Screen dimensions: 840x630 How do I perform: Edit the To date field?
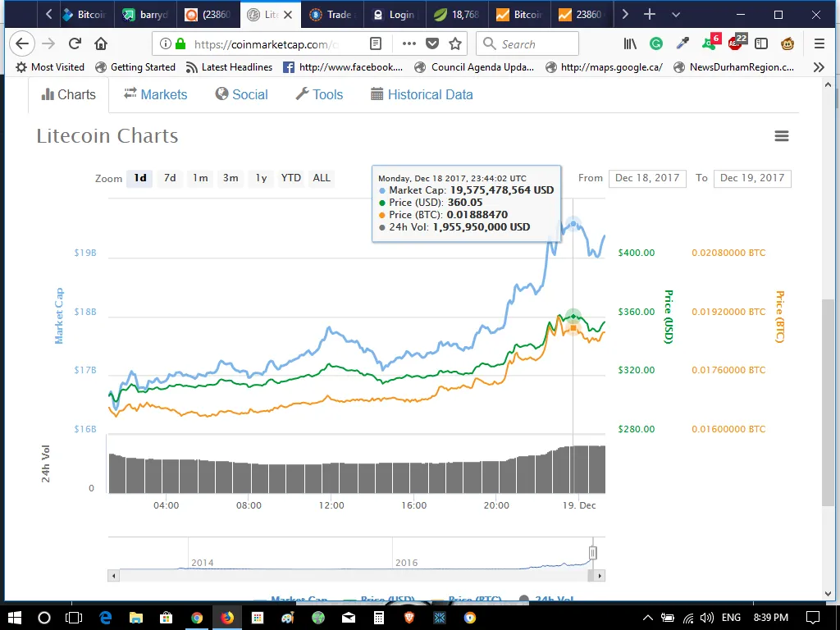coord(752,178)
